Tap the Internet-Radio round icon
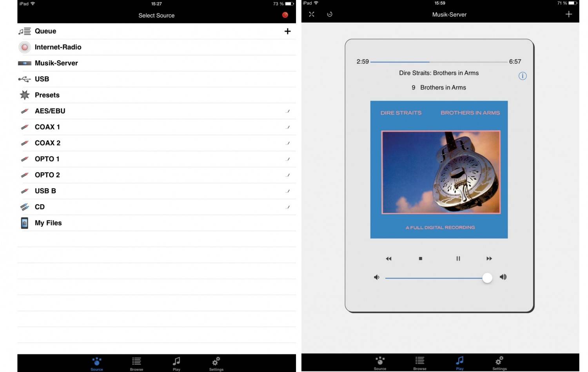 (x=25, y=47)
